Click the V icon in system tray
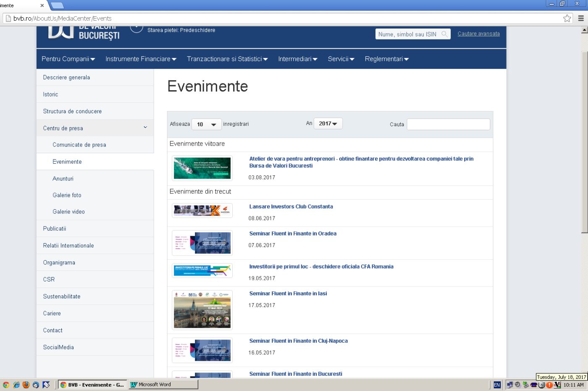The height and width of the screenshot is (391, 588). pos(557,385)
